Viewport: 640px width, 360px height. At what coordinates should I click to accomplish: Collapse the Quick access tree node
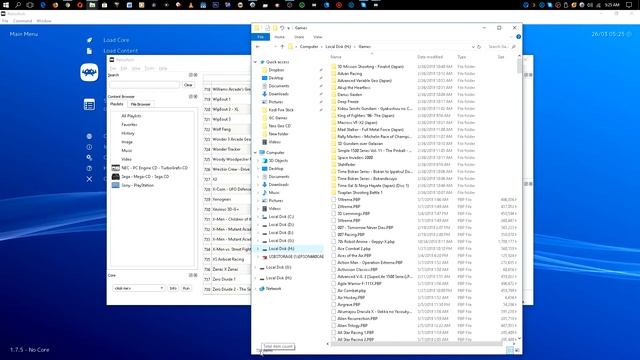point(256,62)
